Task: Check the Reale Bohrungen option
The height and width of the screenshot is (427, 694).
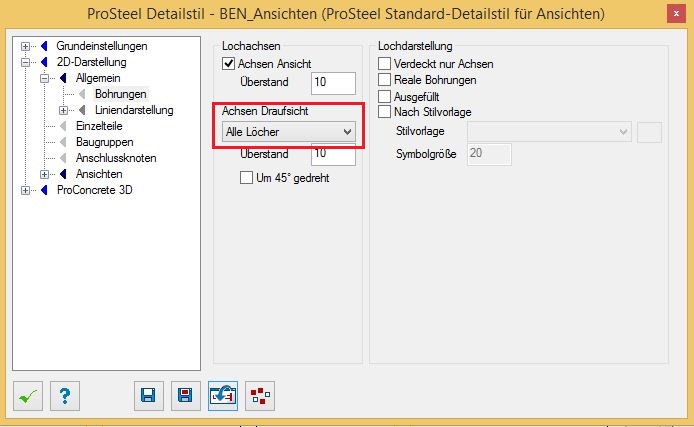Action: 384,80
